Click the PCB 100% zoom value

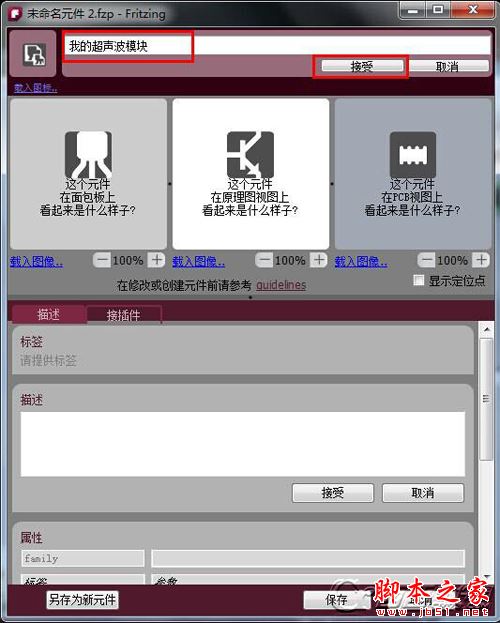pos(453,261)
